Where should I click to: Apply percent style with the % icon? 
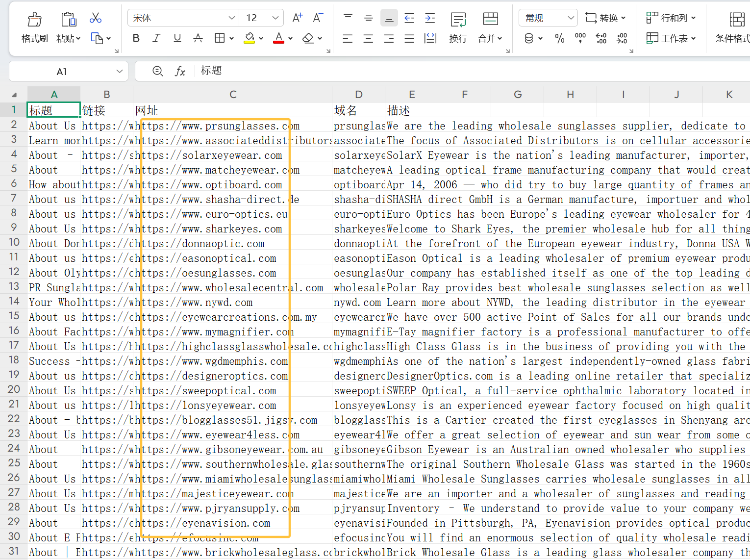559,38
